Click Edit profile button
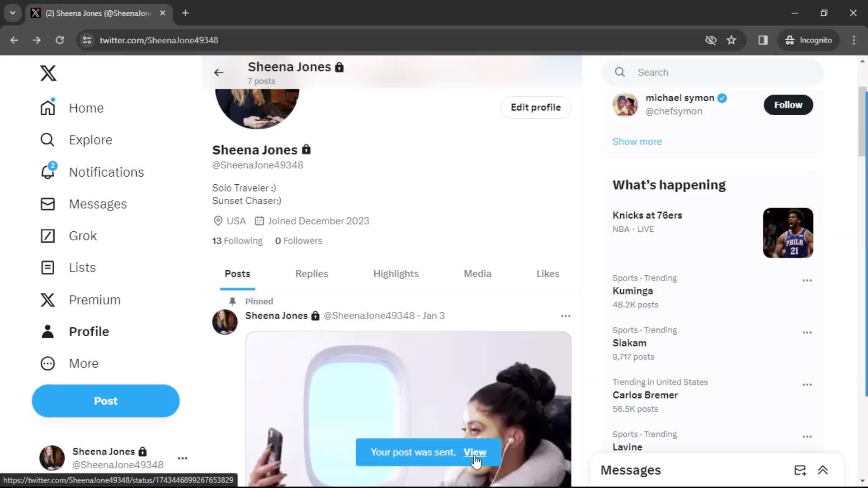 [x=536, y=107]
